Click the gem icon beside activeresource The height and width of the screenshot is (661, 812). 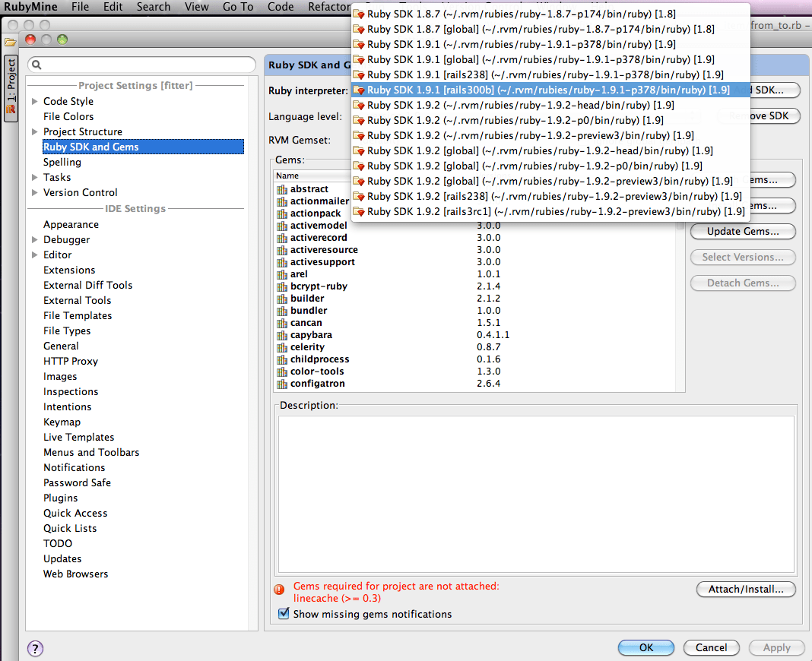click(282, 250)
